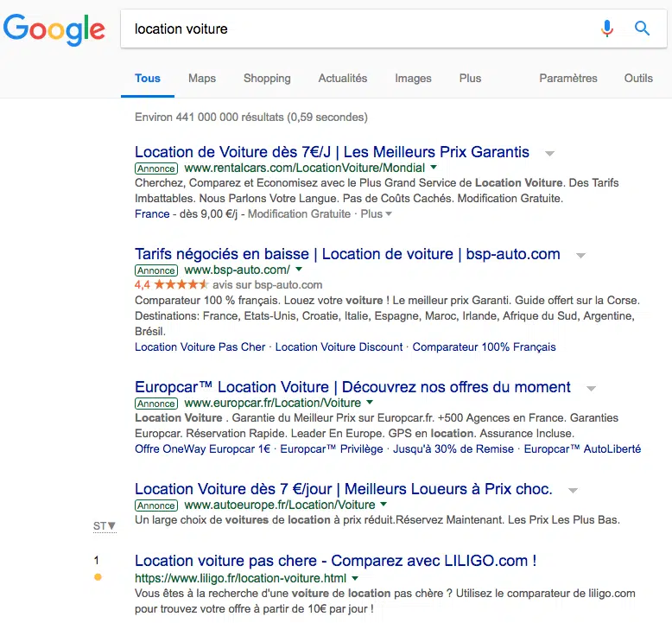Open the 'Location Voiture Pas Cher' sitelink

[x=200, y=346]
